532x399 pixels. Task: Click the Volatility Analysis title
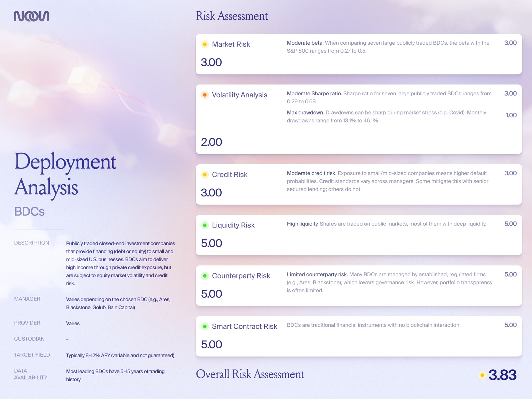click(x=239, y=95)
